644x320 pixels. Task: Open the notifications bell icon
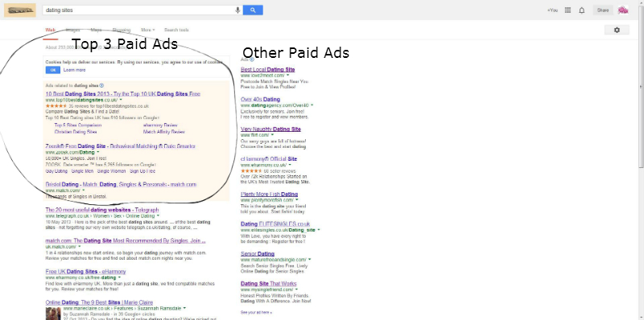click(x=581, y=10)
